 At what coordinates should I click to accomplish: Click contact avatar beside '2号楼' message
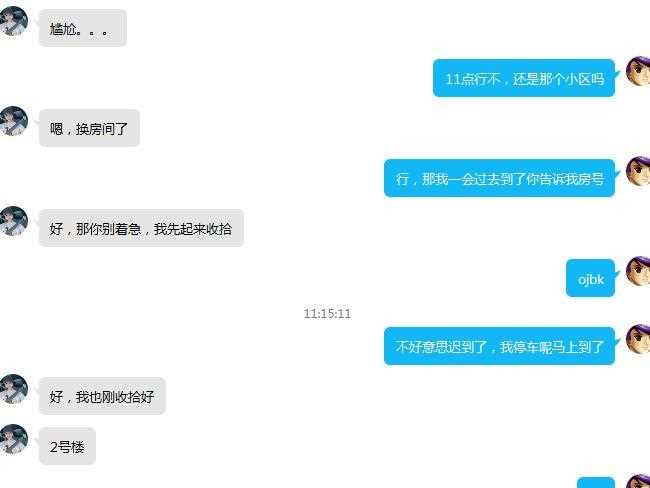(x=13, y=439)
